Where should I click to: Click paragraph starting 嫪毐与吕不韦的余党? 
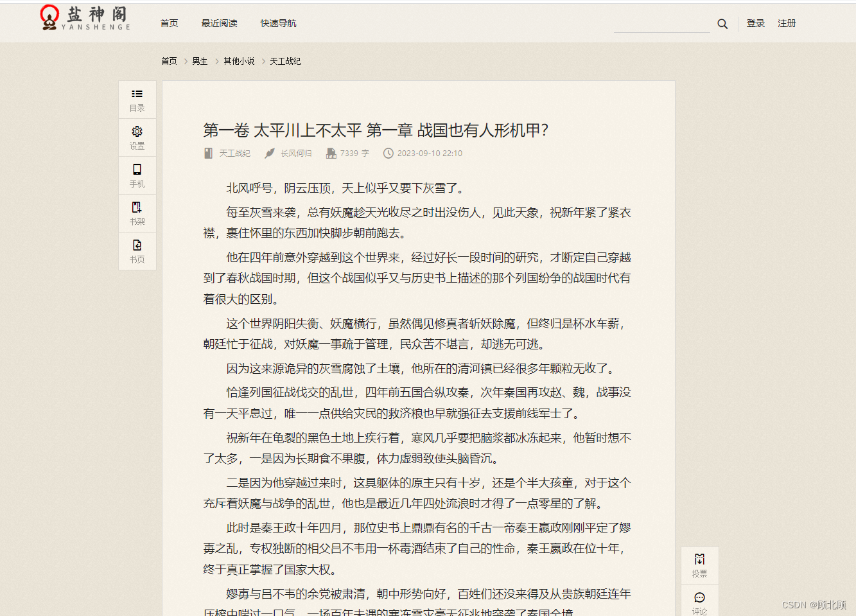pyautogui.click(x=417, y=601)
